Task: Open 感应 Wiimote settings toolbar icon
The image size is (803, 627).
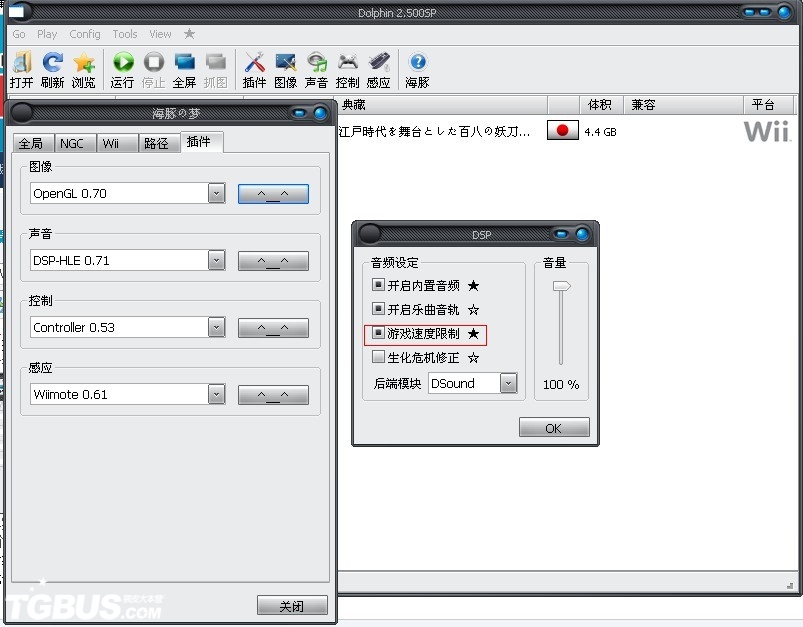Action: [379, 62]
